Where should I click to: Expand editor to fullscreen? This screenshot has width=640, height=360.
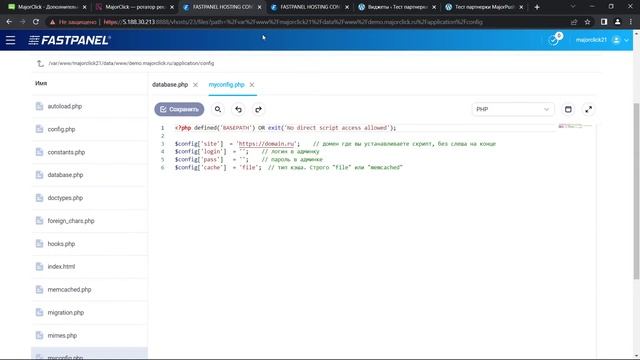pos(589,109)
